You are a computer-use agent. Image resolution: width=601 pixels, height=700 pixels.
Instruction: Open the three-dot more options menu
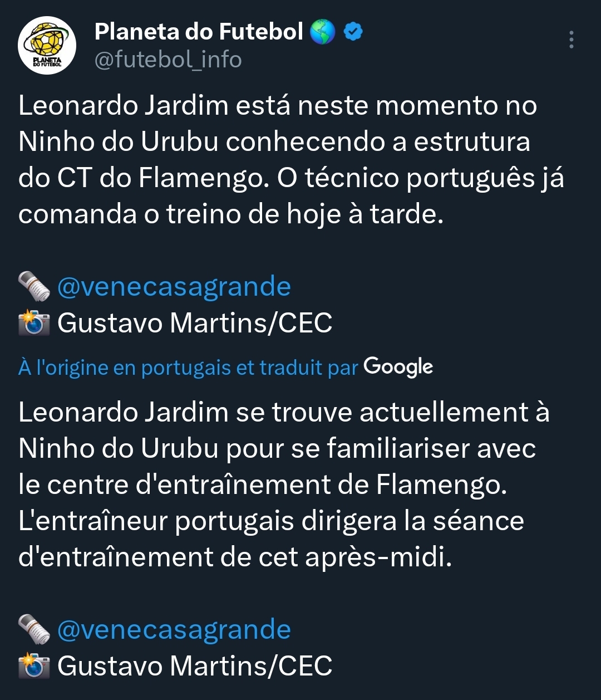point(571,40)
